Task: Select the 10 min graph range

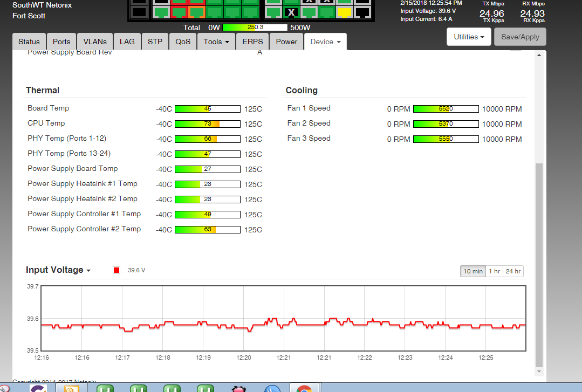Action: pyautogui.click(x=473, y=271)
